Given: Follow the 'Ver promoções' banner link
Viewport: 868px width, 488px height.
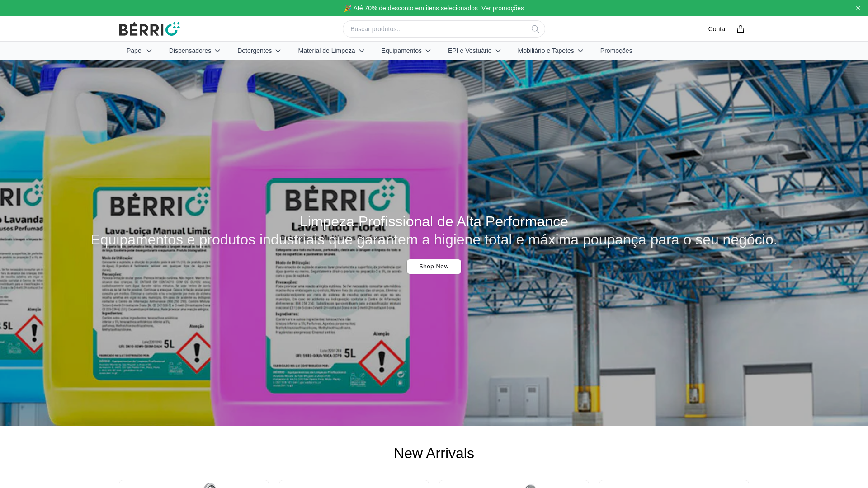Looking at the screenshot, I should click(x=503, y=8).
